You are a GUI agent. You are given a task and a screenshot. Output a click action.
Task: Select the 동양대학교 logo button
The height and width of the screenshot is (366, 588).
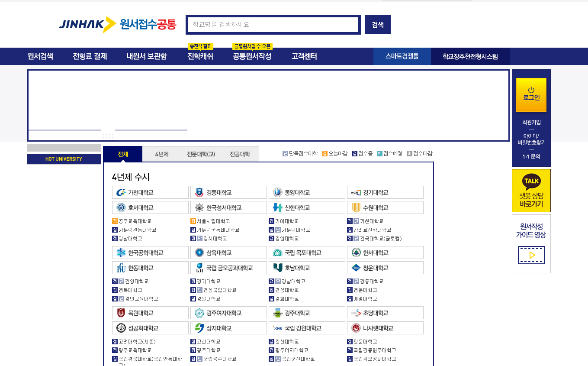307,192
